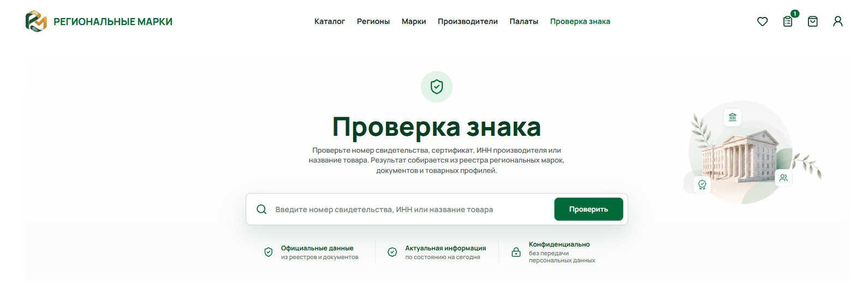The image size is (868, 300).
Task: Click the Региональные марки logo icon
Action: (36, 21)
